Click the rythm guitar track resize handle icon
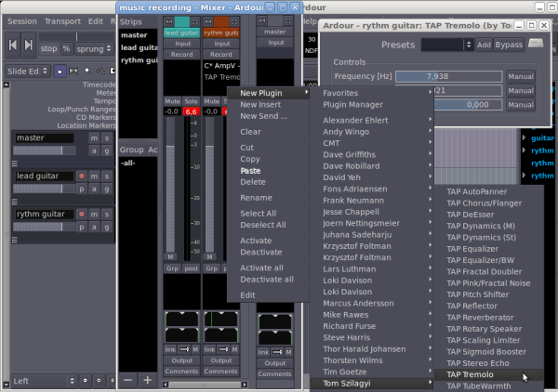The height and width of the screenshot is (392, 558). [15, 240]
